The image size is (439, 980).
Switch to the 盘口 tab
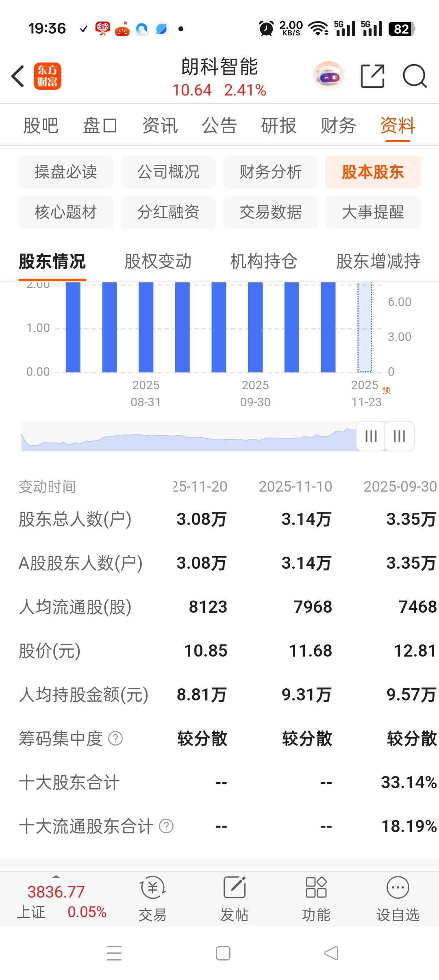(x=100, y=126)
